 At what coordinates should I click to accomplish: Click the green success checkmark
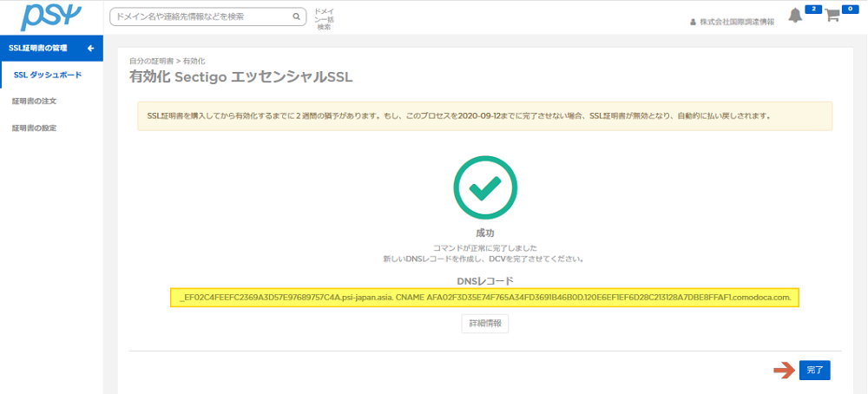pos(485,187)
